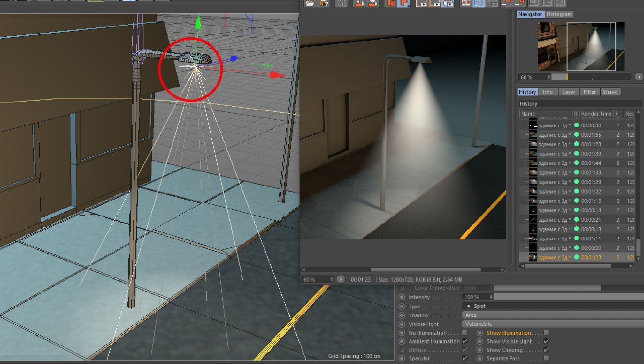The image size is (644, 364).
Task: Uncheck the Specular checkbox
Action: [465, 358]
